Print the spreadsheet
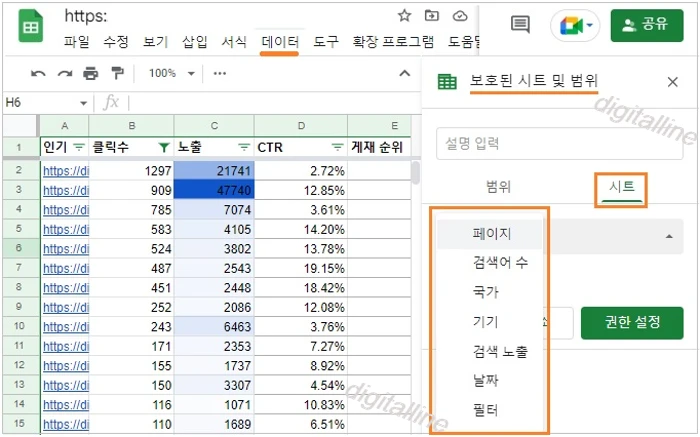 click(91, 74)
